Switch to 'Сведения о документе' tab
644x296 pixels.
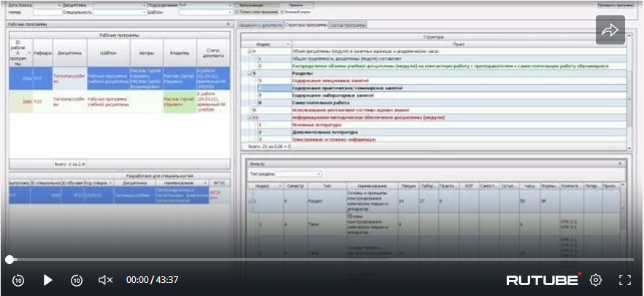pos(261,25)
